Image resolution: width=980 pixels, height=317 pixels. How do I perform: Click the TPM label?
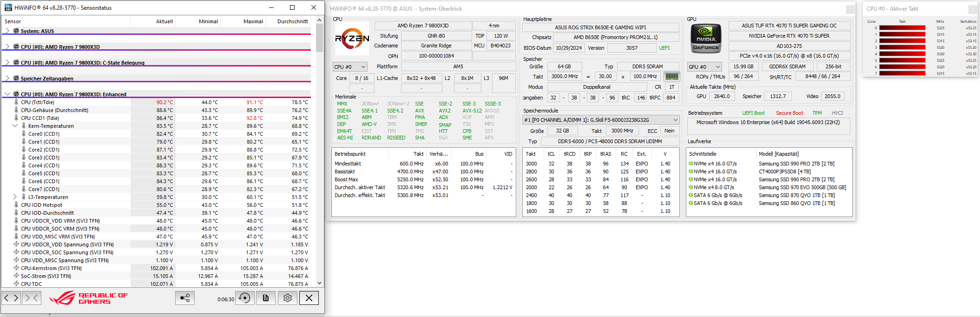pos(817,113)
